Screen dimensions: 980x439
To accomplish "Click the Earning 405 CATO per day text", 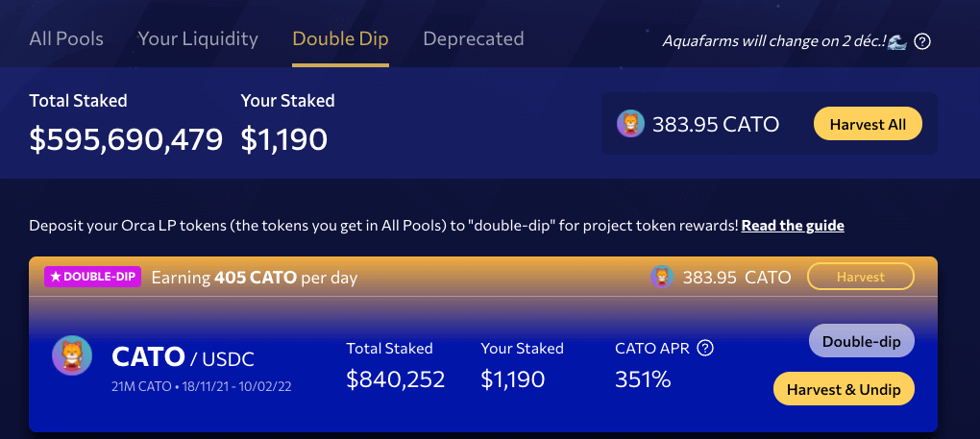I will [255, 278].
